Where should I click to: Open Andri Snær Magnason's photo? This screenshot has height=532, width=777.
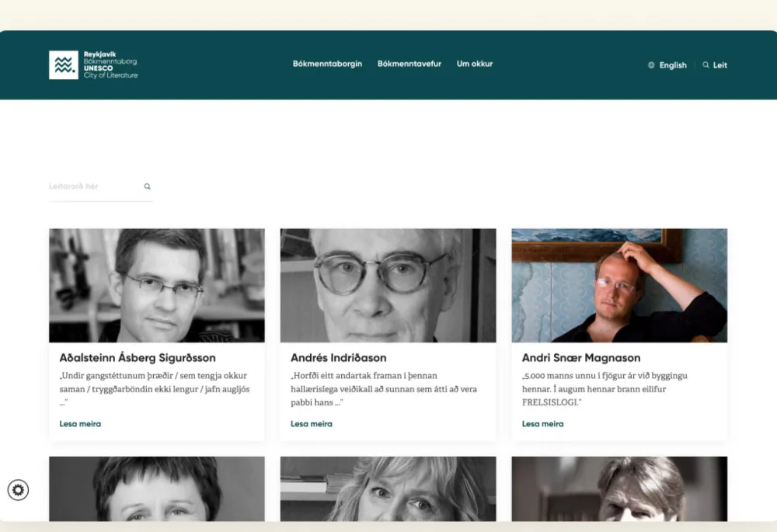619,285
